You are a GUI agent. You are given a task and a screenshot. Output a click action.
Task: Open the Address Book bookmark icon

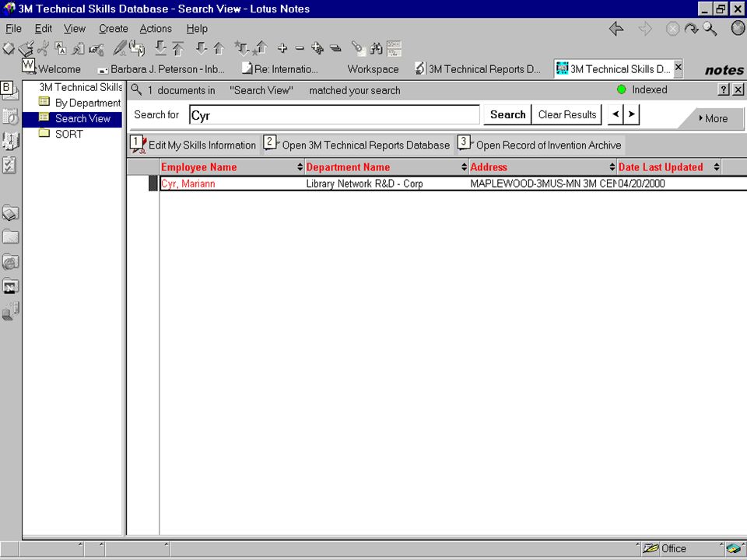pos(10,141)
